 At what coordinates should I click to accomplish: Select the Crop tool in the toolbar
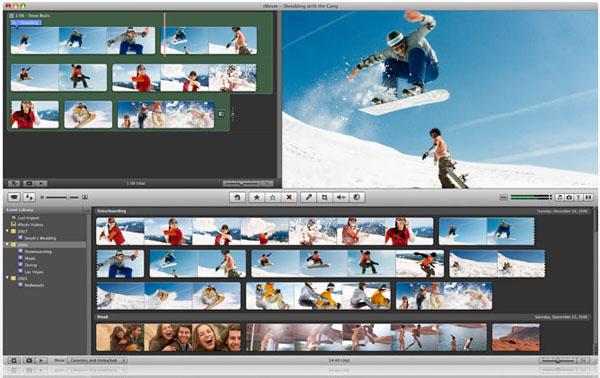pos(324,197)
